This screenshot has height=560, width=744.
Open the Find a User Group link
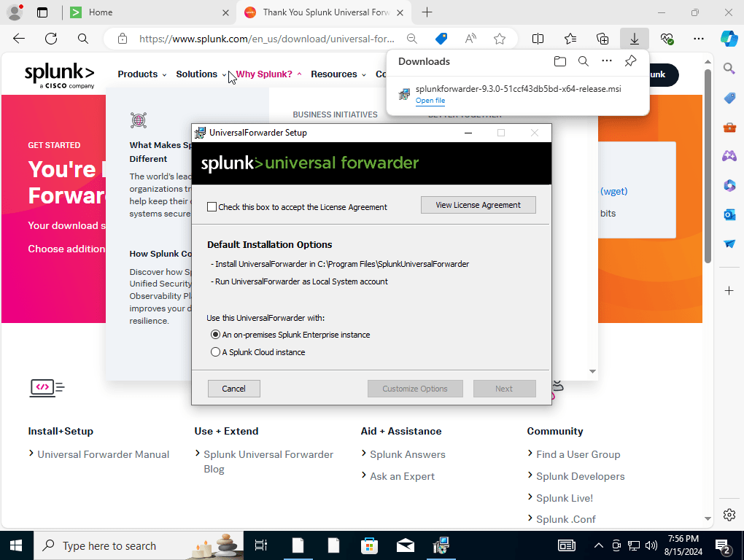[578, 454]
